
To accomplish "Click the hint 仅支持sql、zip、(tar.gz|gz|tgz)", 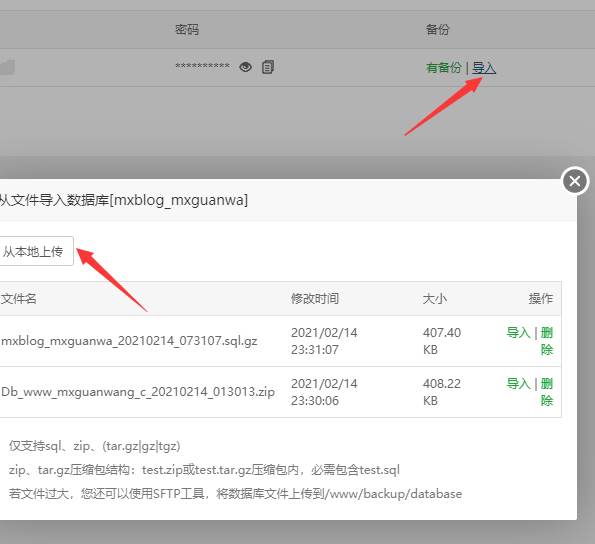I will 94,446.
